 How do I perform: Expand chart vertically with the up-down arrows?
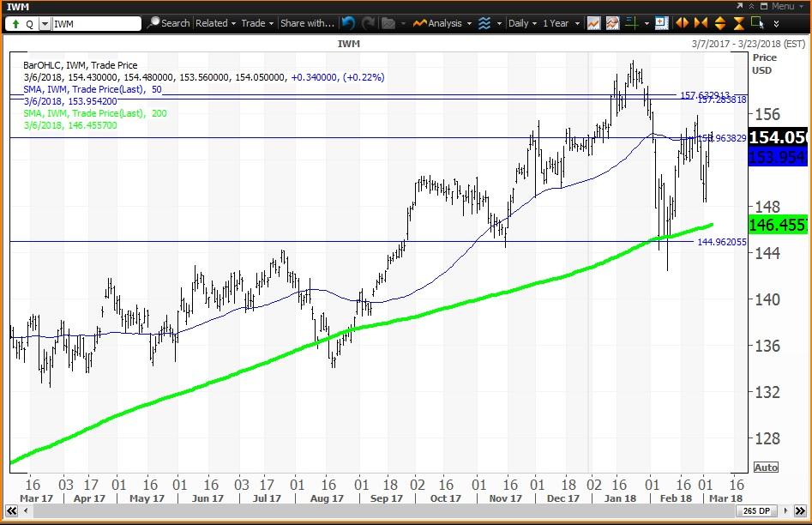[x=719, y=23]
